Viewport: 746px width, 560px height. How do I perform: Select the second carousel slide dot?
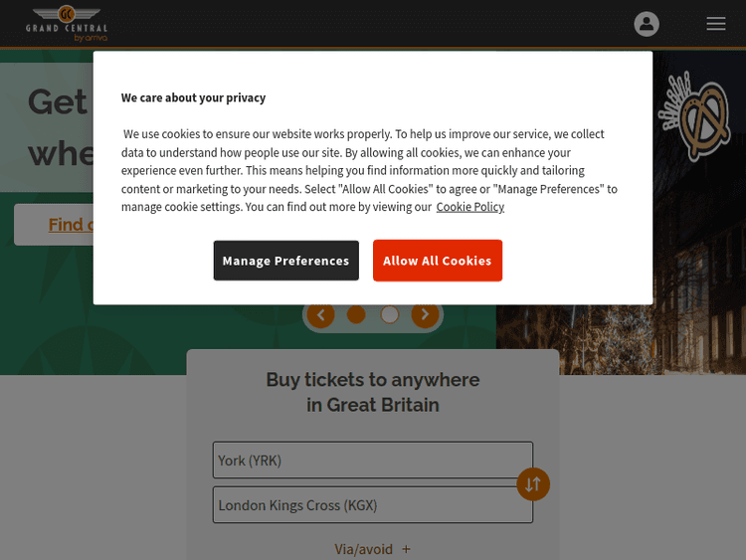coord(390,315)
